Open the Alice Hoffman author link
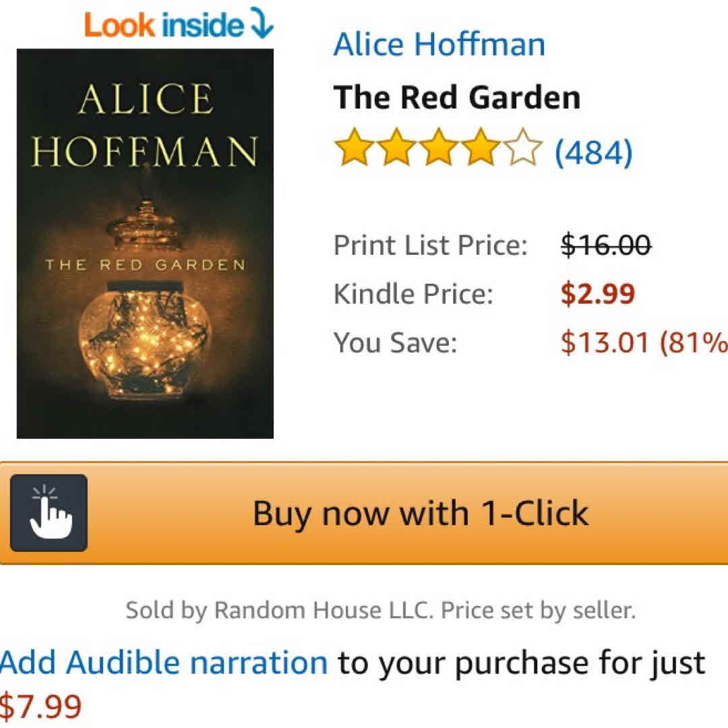728x728 pixels. 439,45
